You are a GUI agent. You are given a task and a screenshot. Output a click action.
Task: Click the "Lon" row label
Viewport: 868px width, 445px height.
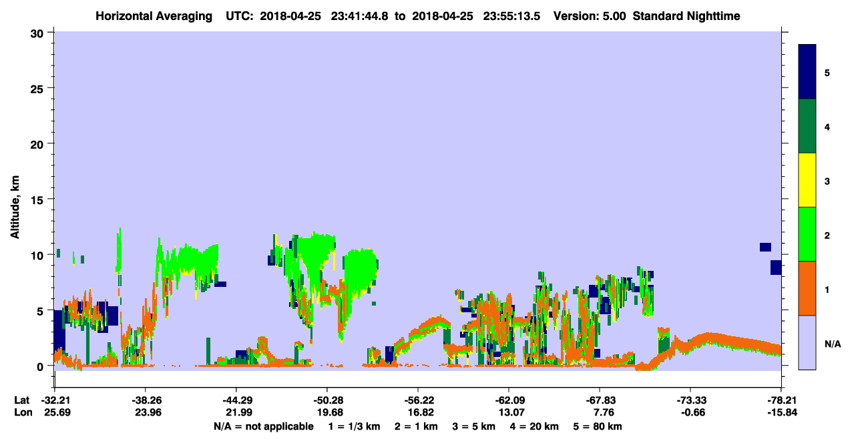tap(23, 413)
